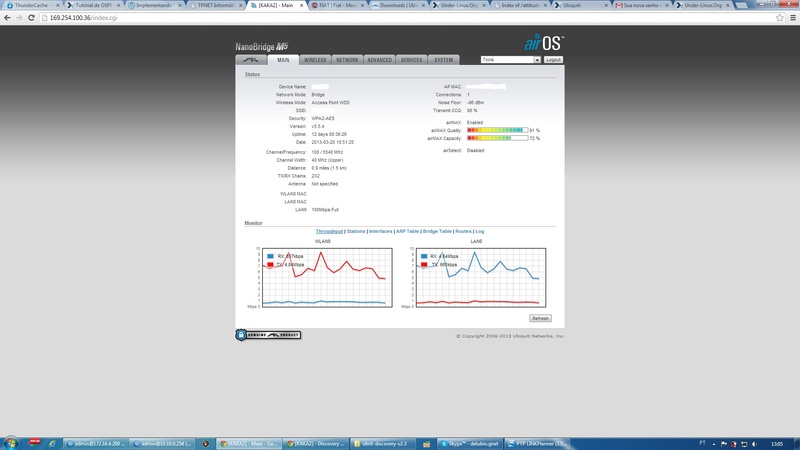
Task: Open the WIRELESS tab
Action: click(315, 60)
